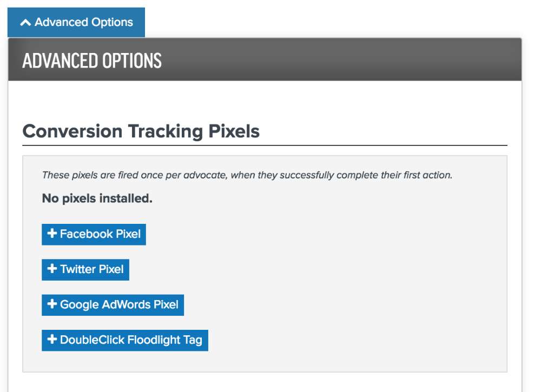
Task: Add a Facebook Pixel
Action: 94,234
